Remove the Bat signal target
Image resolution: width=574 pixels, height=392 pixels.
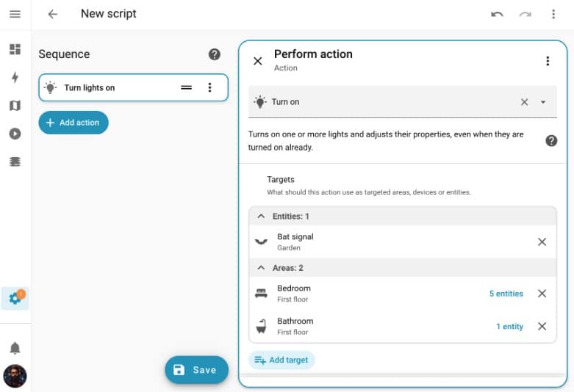pos(542,242)
